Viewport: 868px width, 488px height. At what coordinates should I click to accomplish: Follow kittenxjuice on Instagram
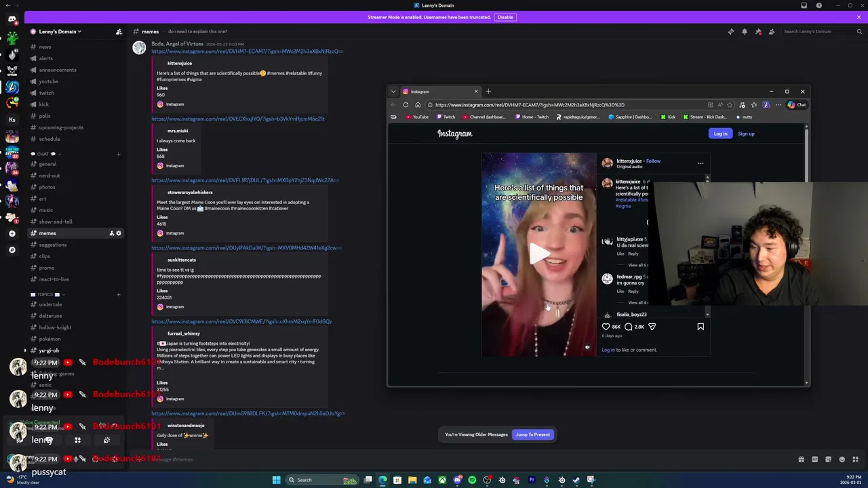[653, 161]
